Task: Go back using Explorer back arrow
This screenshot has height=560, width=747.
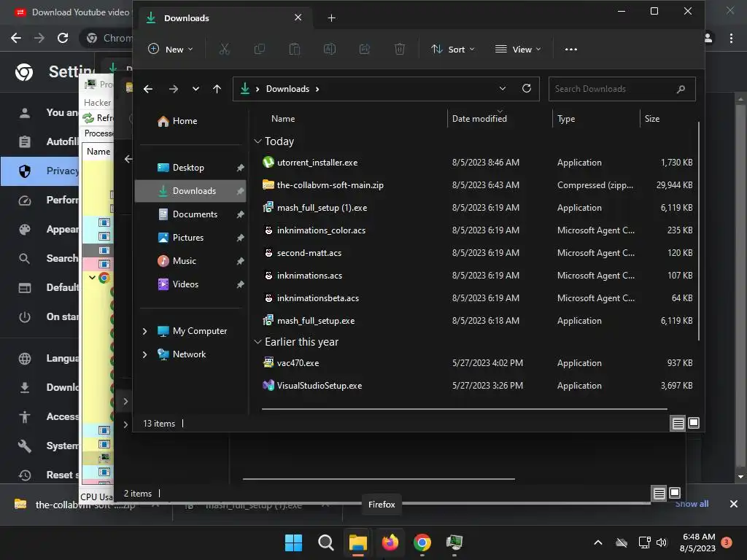Action: point(148,89)
